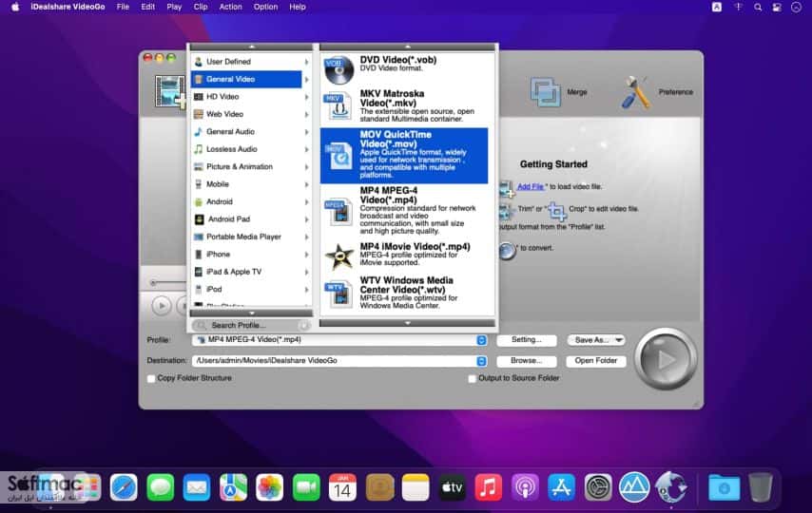Open the Option menu
Screen dimensions: 812x513
265,7
